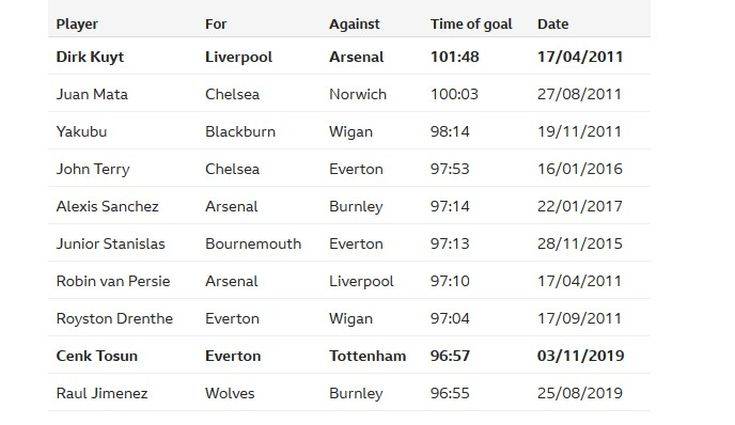Viewport: 735px width, 425px height.
Task: Click the Royston Drenthe cell
Action: point(114,319)
